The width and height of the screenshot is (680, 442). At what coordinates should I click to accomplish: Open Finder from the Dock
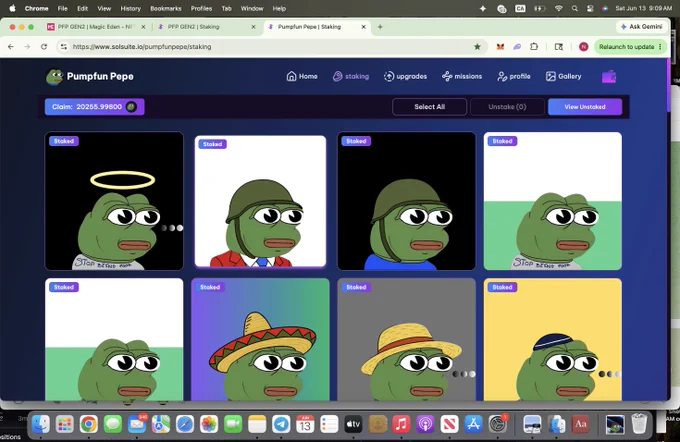pos(41,424)
